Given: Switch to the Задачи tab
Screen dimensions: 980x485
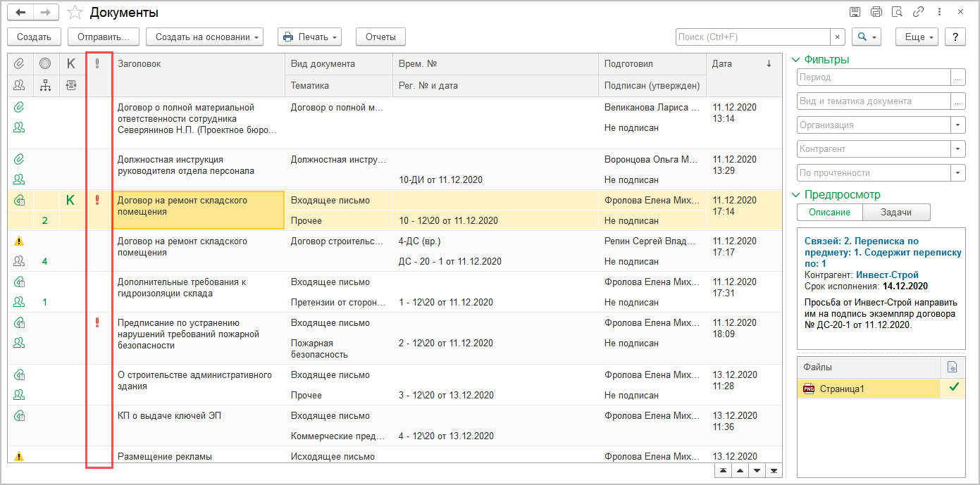Looking at the screenshot, I should [896, 212].
